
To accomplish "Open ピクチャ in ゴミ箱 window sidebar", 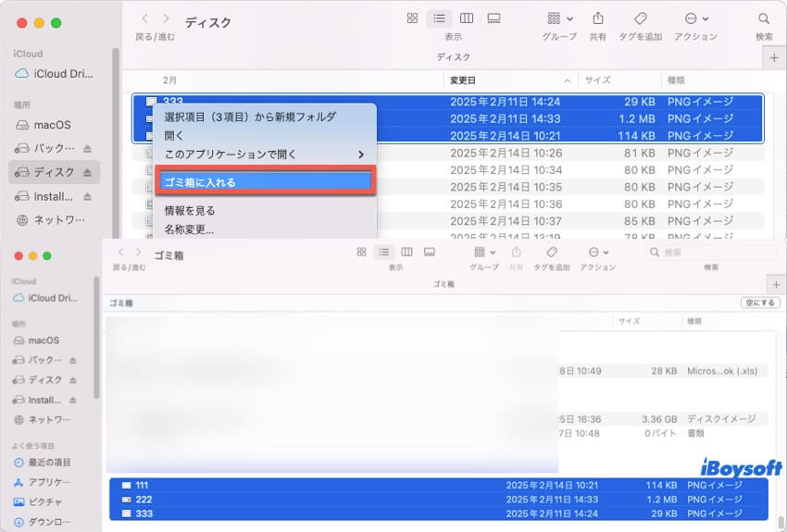I will click(38, 501).
